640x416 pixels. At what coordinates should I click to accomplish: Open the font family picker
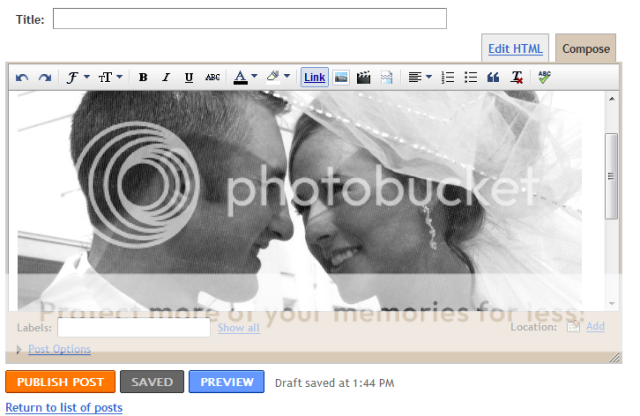[x=73, y=77]
